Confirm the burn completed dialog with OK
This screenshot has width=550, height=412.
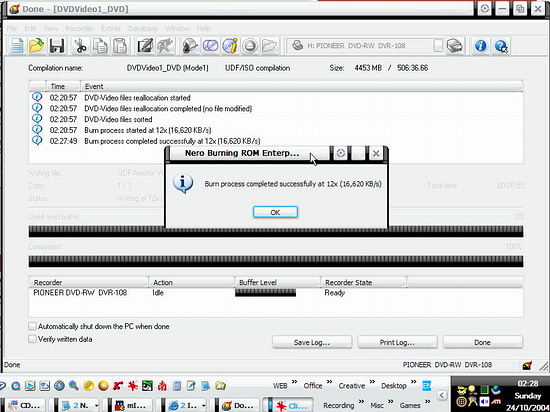[275, 212]
